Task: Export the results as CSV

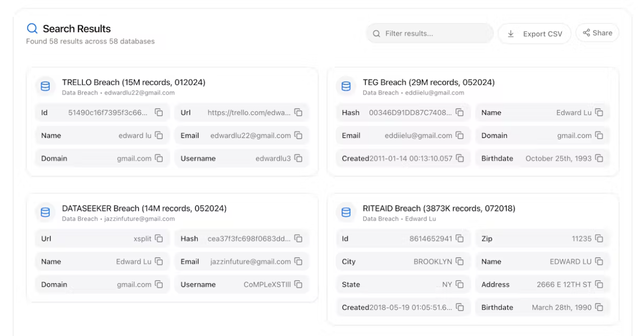Action: pyautogui.click(x=535, y=34)
